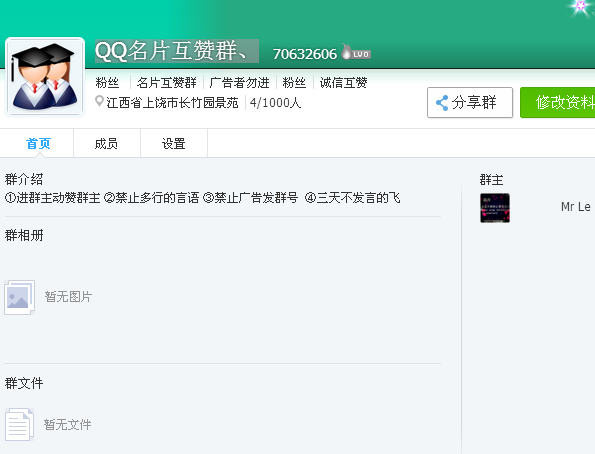Screen dimensions: 595x454
Task: Click the flame LV0 level badge
Action: click(x=356, y=52)
